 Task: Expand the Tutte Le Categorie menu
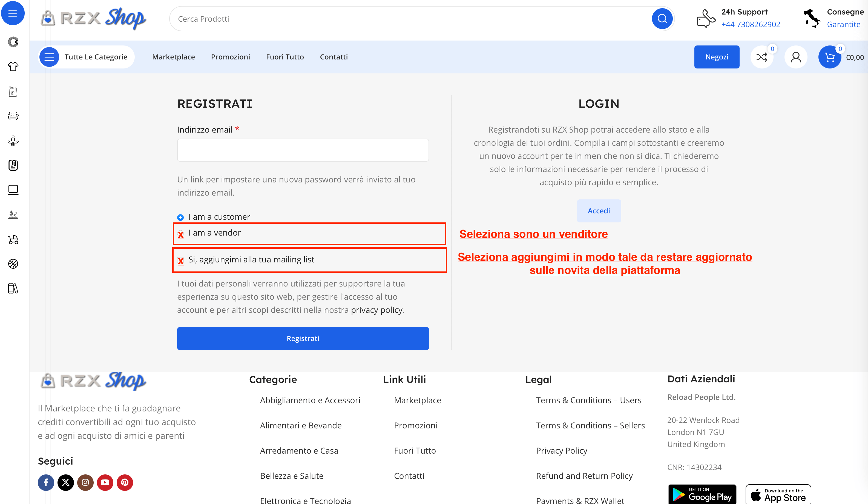(x=86, y=57)
